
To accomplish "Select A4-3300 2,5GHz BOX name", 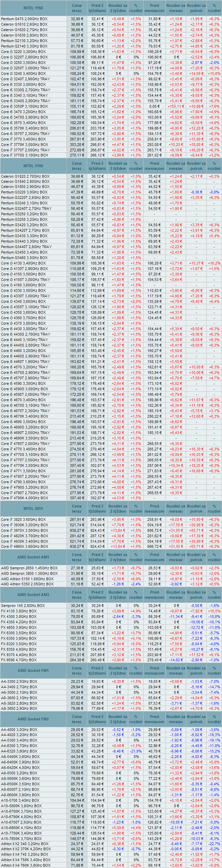I will point(19,681).
